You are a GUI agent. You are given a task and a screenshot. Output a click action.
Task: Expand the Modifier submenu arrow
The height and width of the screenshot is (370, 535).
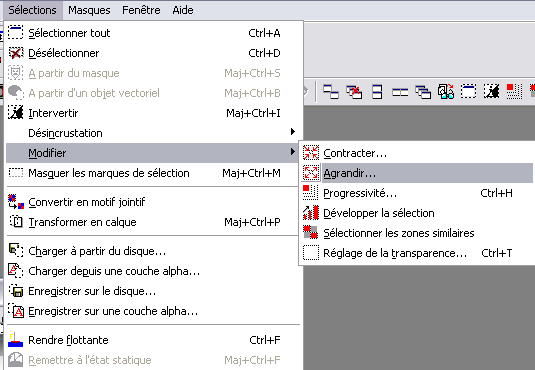click(293, 152)
